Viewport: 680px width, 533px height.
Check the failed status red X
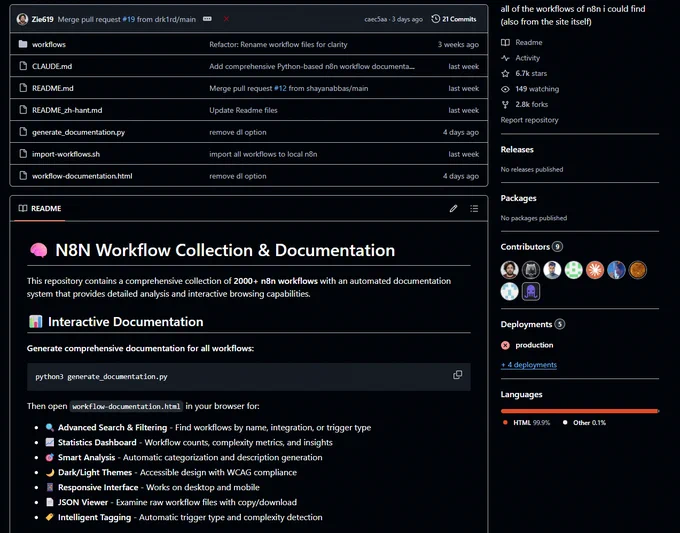click(226, 19)
